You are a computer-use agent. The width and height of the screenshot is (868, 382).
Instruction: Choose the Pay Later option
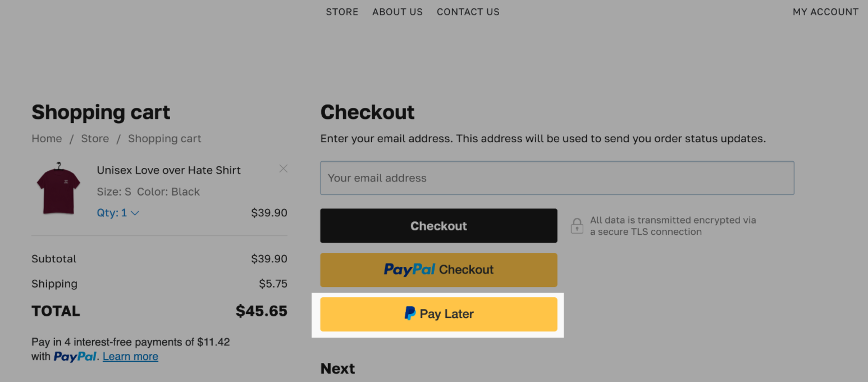[x=438, y=313]
